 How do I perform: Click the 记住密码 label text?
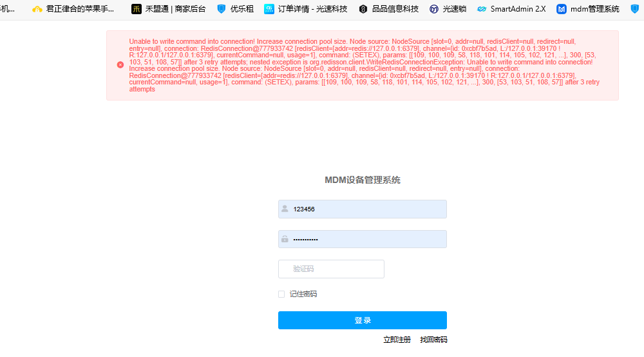tap(303, 294)
